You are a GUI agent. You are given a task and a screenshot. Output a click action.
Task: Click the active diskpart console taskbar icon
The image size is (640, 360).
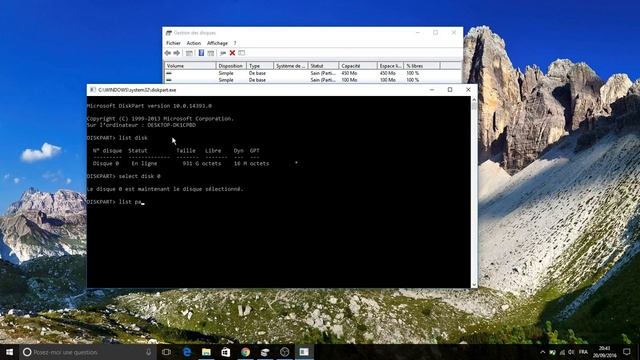pos(304,352)
